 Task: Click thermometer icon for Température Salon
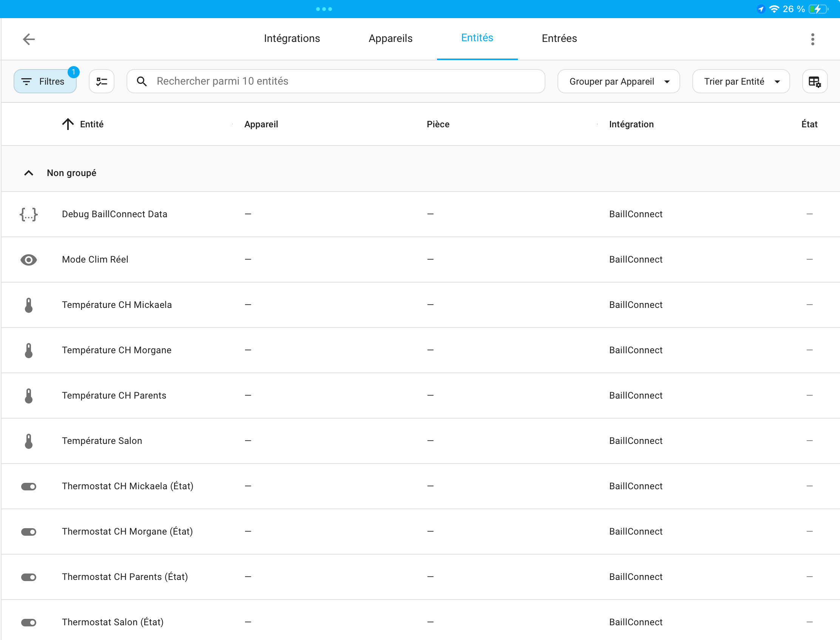[x=29, y=441]
